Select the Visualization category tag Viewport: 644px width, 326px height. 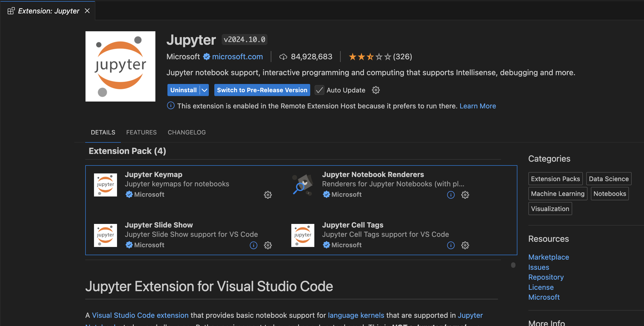(x=550, y=209)
